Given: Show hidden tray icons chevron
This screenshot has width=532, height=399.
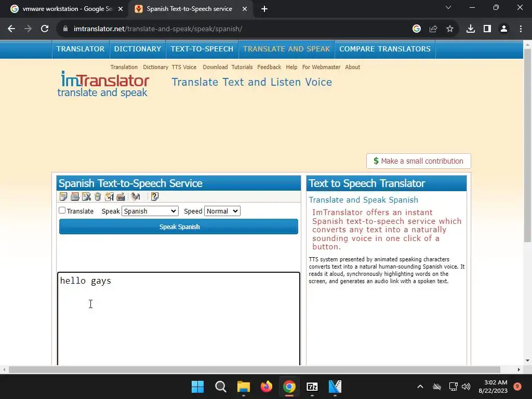Looking at the screenshot, I should (420, 387).
